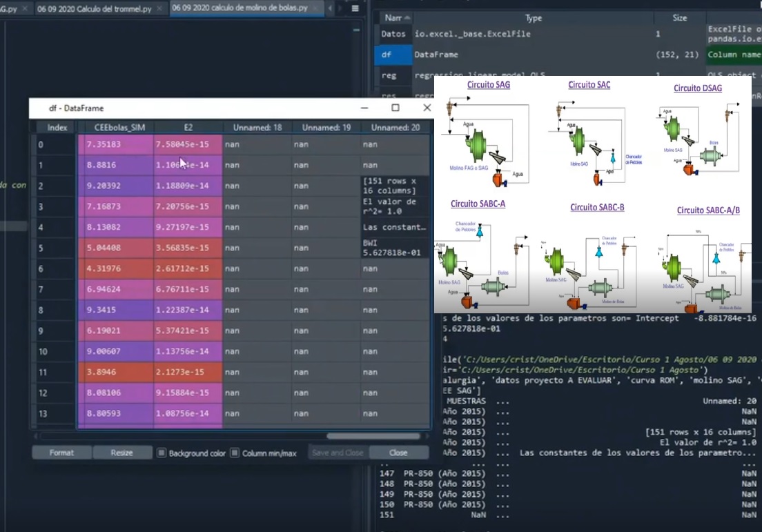
Task: Sort by the CEEbolas_SIM column header
Action: point(119,128)
